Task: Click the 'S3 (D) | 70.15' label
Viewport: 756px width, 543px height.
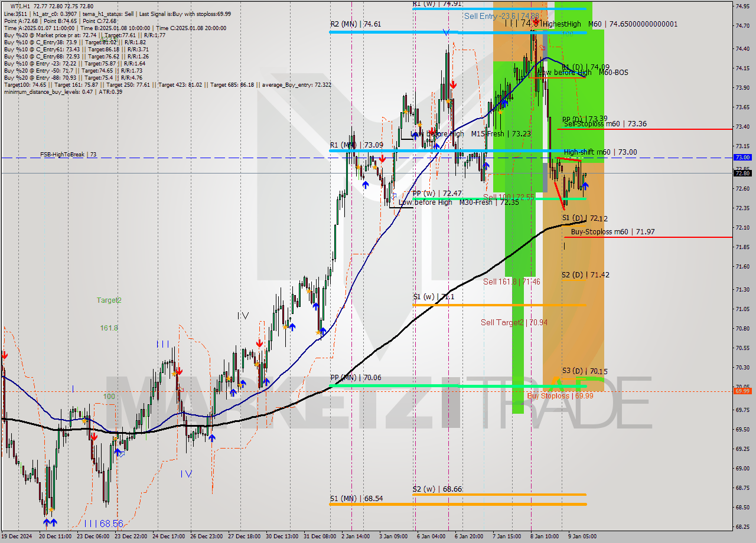Action: tap(585, 371)
